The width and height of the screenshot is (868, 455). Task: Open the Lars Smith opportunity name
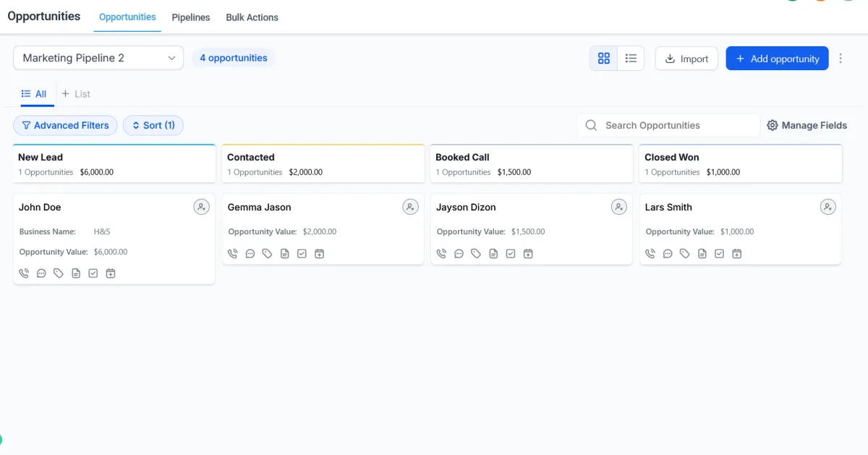click(x=668, y=207)
